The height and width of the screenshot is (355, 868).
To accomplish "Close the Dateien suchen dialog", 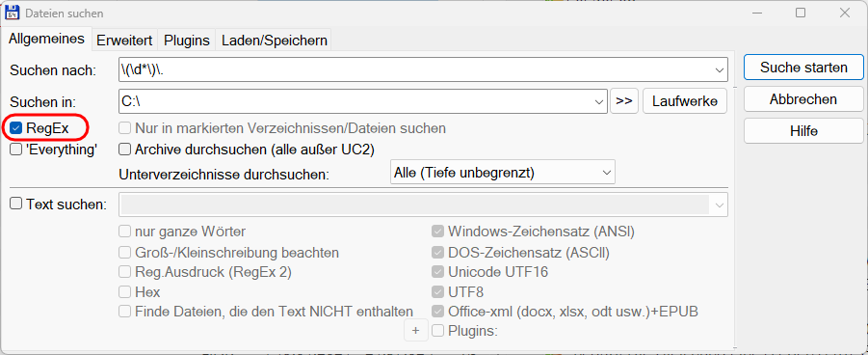I will coord(844,13).
